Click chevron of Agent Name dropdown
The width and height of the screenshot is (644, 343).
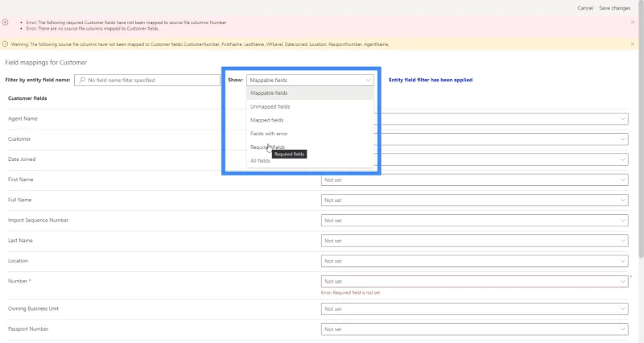pyautogui.click(x=622, y=118)
